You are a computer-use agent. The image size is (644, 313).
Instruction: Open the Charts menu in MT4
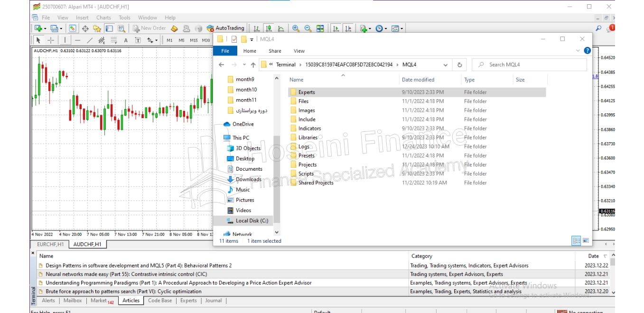point(103,18)
